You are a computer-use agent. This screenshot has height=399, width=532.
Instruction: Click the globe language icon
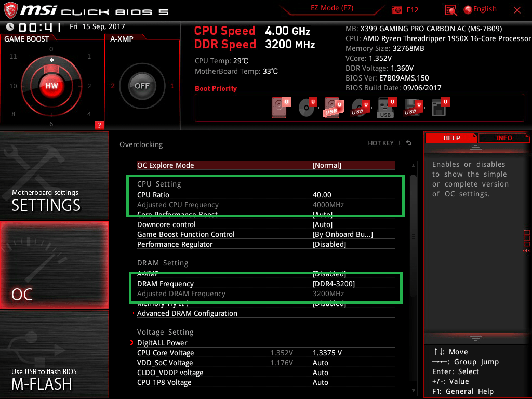[468, 10]
